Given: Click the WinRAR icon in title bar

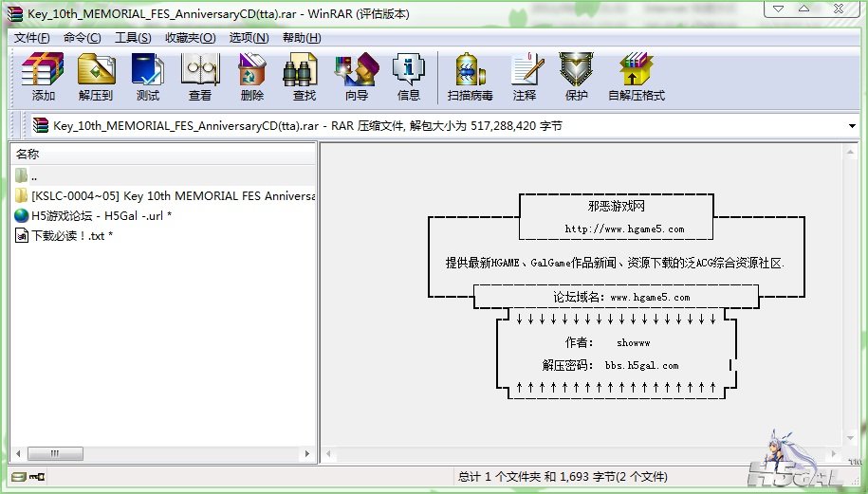Looking at the screenshot, I should (x=16, y=14).
